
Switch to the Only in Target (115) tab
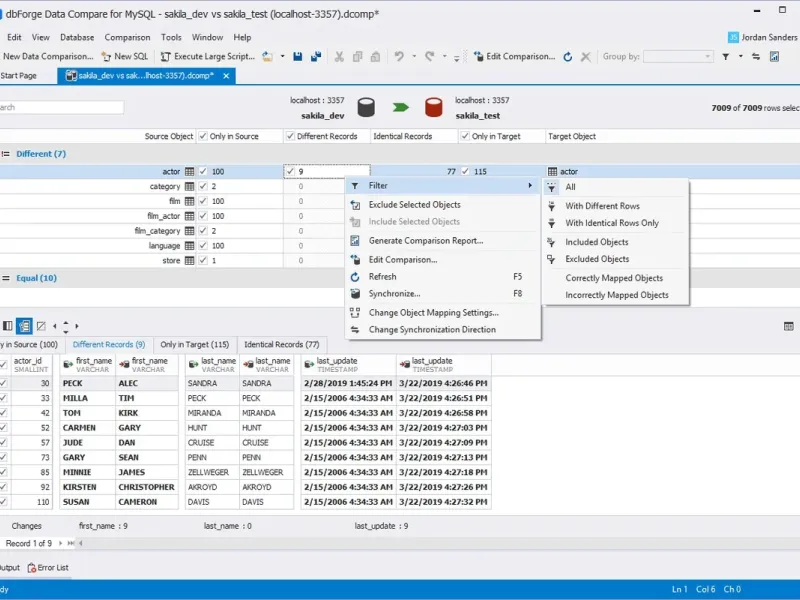194,345
